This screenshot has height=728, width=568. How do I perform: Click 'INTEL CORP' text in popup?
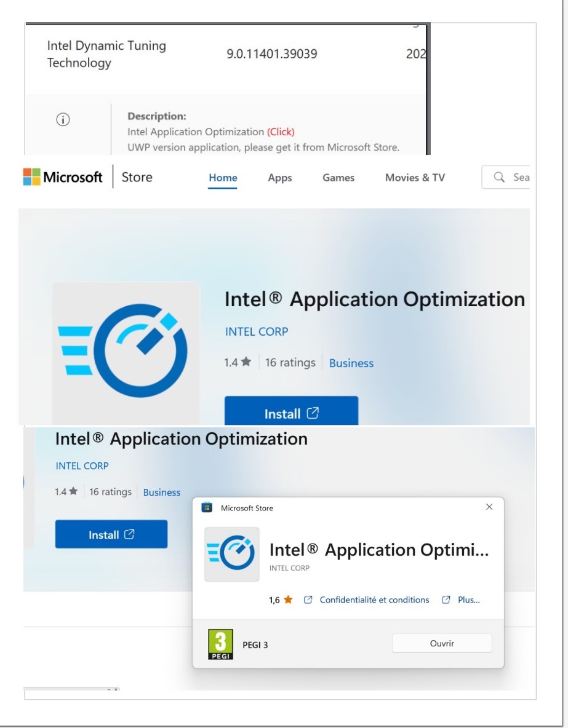tap(289, 568)
